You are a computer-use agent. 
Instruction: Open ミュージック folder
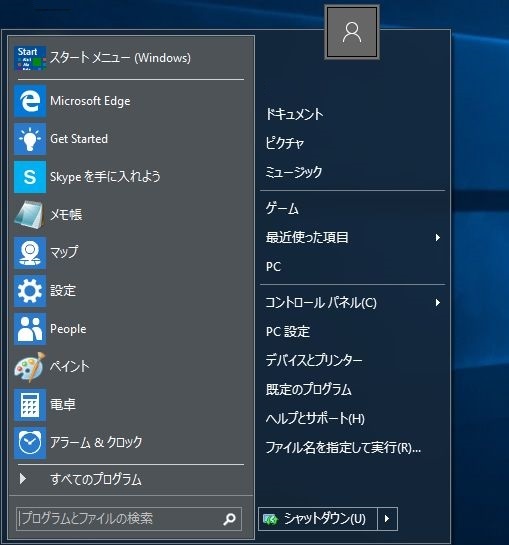coord(294,172)
